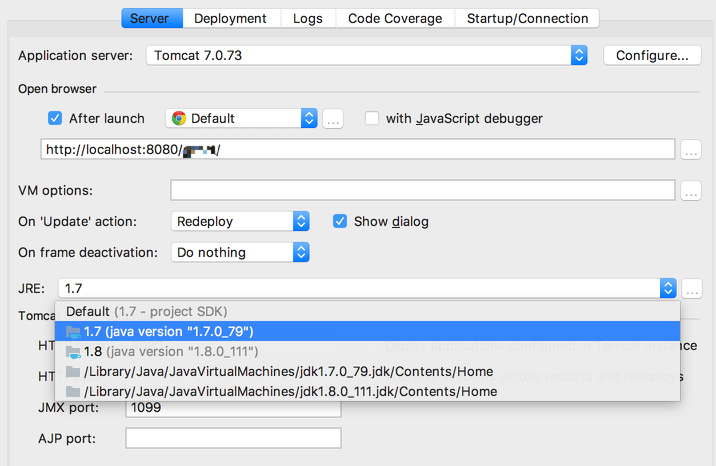Image resolution: width=716 pixels, height=466 pixels.
Task: Open the On 'Update' action Redeploy dropdown
Action: (240, 221)
